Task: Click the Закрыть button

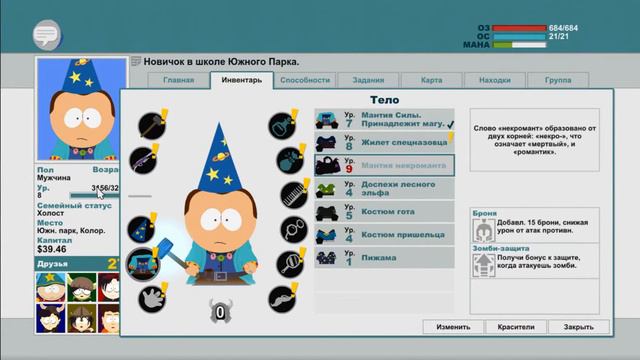Action: pos(579,327)
